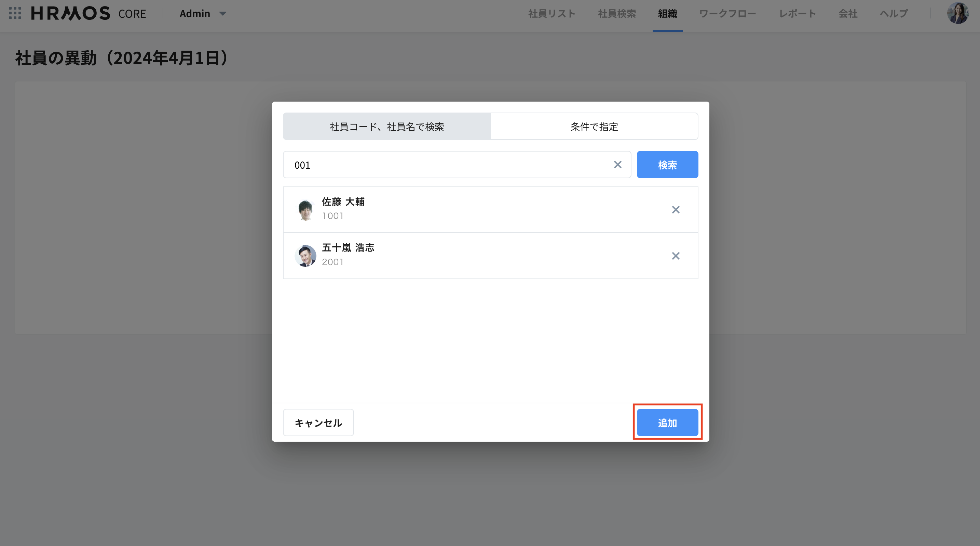Open ワークフロー navigation menu

pos(727,14)
